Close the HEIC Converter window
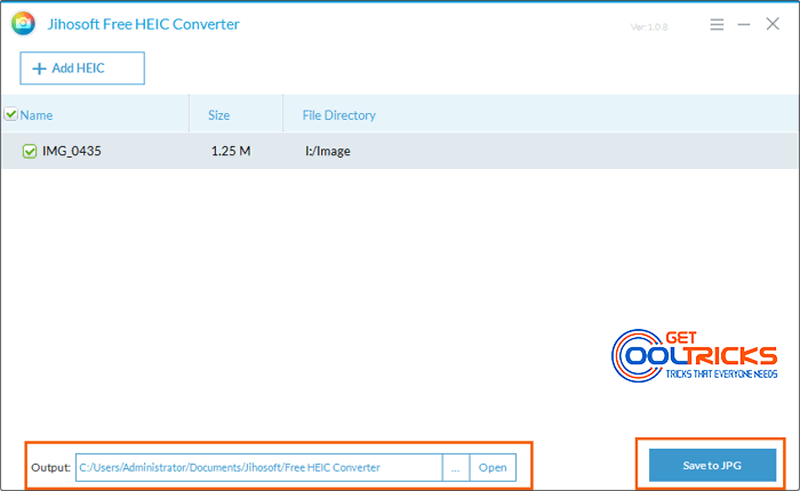This screenshot has height=491, width=800. coord(772,23)
